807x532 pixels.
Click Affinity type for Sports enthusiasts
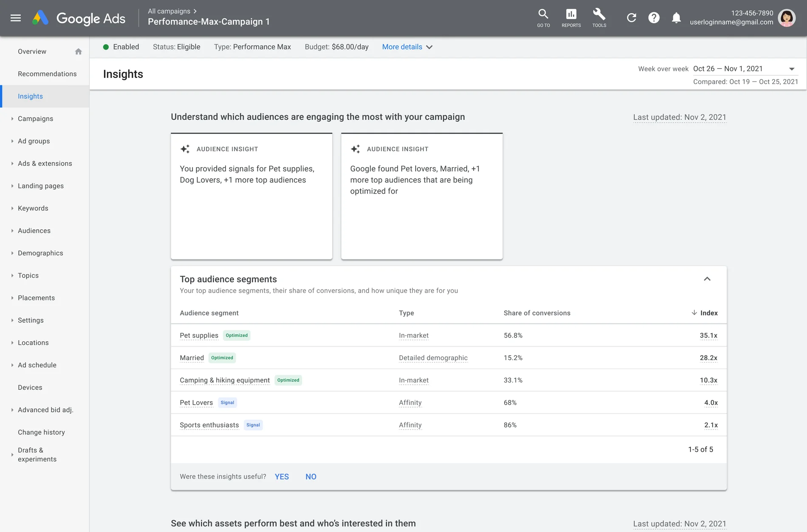[x=410, y=425]
